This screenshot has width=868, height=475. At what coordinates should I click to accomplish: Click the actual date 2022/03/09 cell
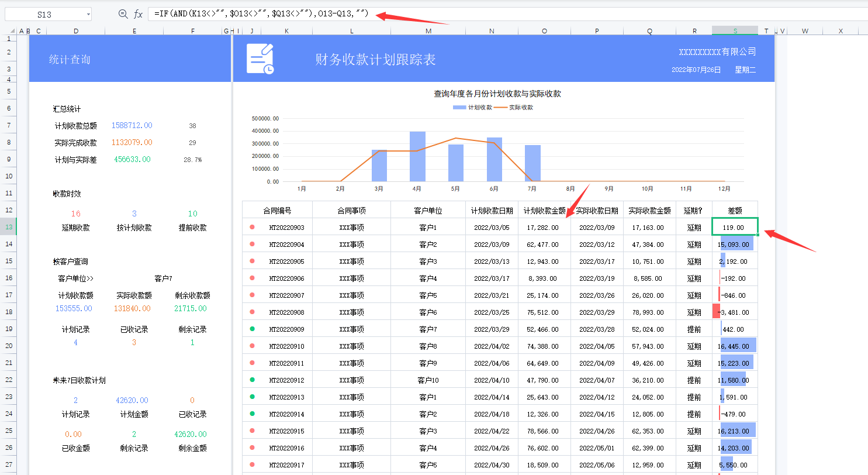pyautogui.click(x=597, y=227)
